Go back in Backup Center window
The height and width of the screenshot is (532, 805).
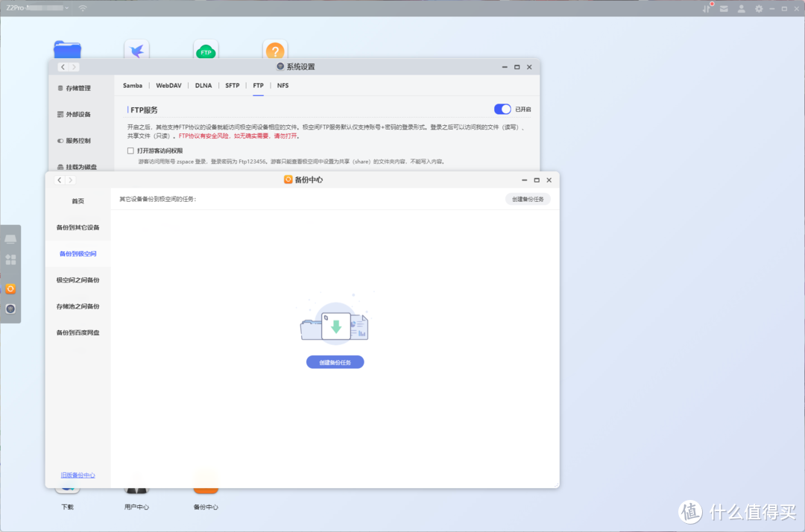coord(60,180)
